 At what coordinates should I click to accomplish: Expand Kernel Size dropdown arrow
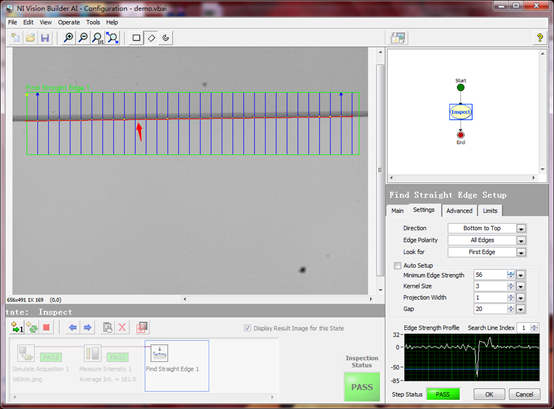coord(521,286)
